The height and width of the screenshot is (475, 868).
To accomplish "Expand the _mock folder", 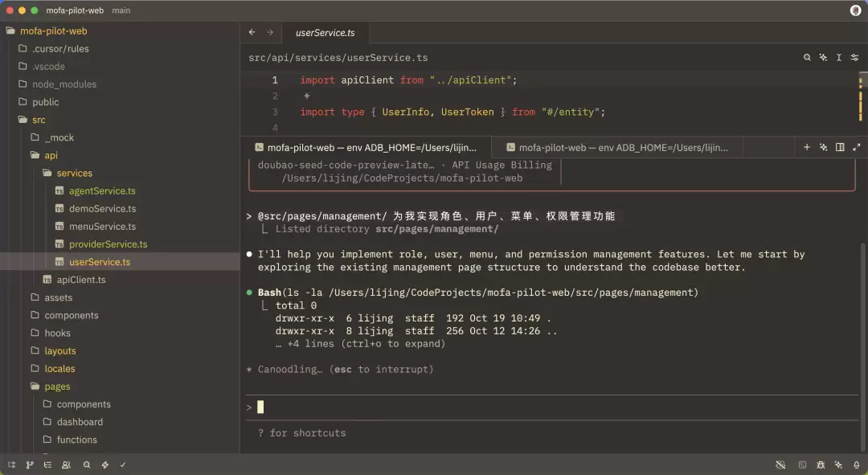I will [59, 137].
